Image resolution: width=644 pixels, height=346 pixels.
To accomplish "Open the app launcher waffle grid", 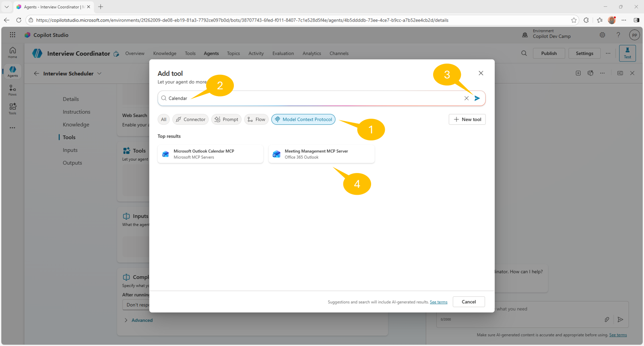I will click(x=12, y=35).
